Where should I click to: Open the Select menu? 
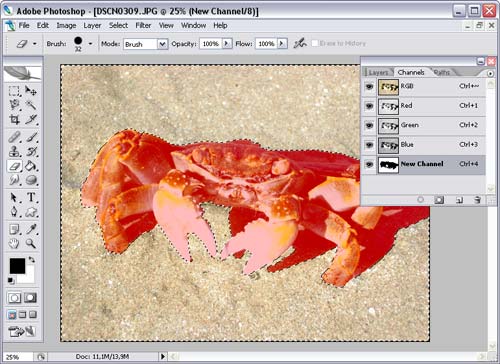tap(118, 25)
